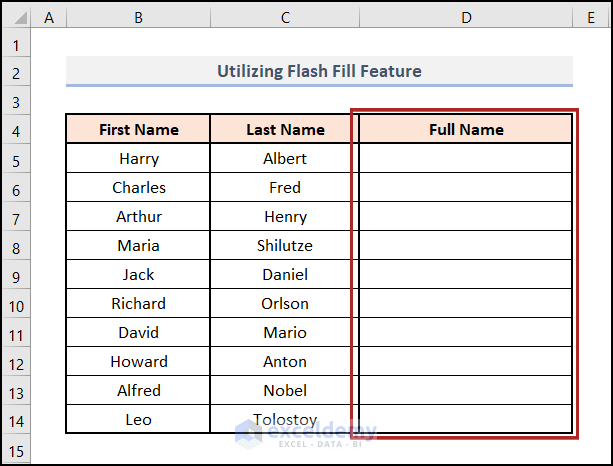Select the cell containing Nobel

[285, 391]
